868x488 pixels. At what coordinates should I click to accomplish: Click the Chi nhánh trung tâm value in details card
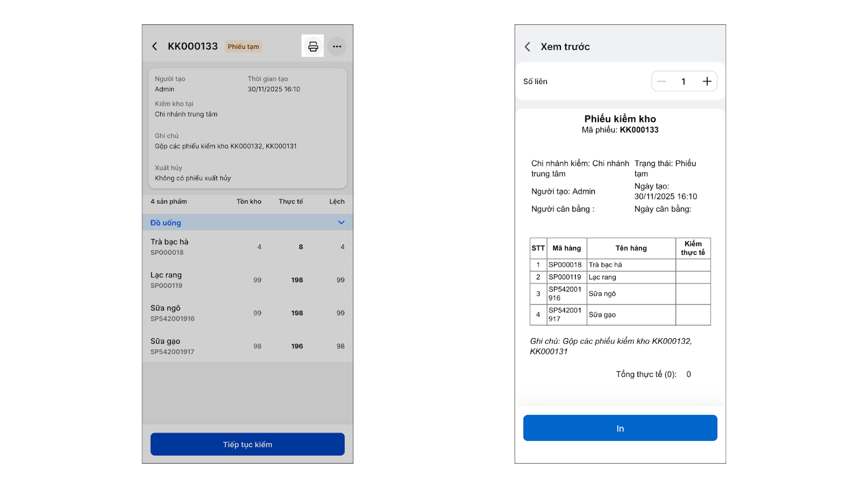coord(186,114)
